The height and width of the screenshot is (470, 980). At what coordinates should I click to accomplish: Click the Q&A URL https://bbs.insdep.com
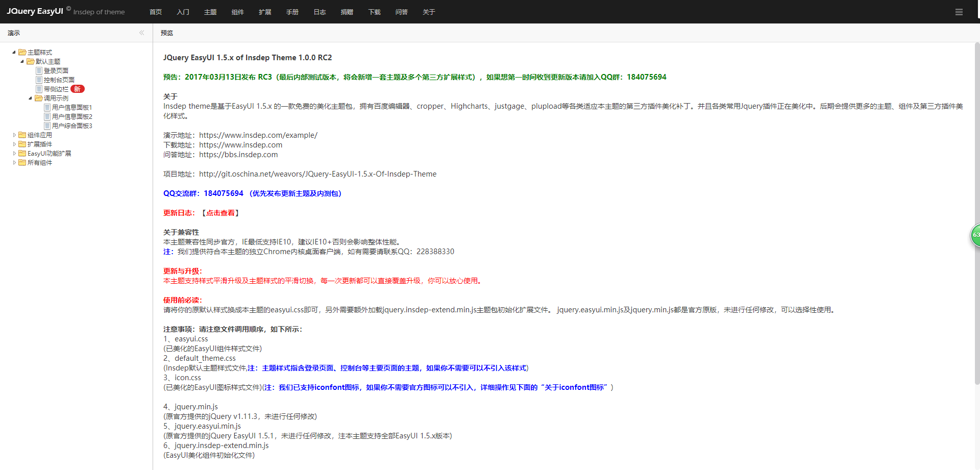click(238, 155)
